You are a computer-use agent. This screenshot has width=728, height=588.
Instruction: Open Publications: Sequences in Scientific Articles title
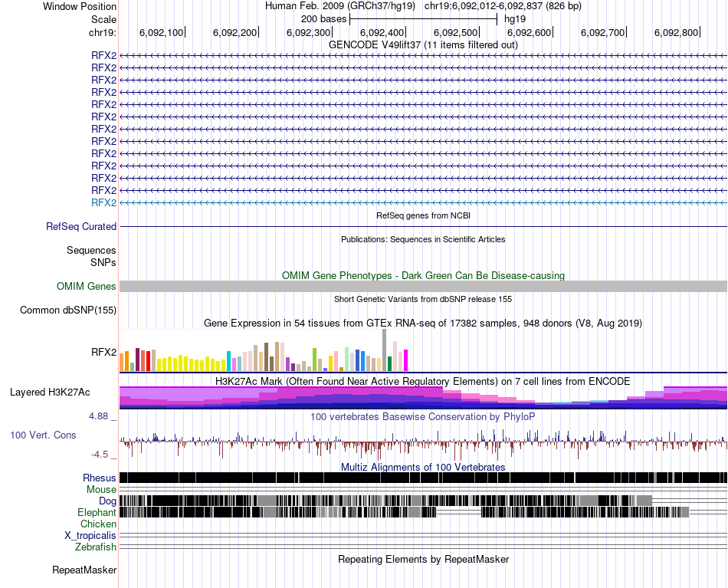423,239
